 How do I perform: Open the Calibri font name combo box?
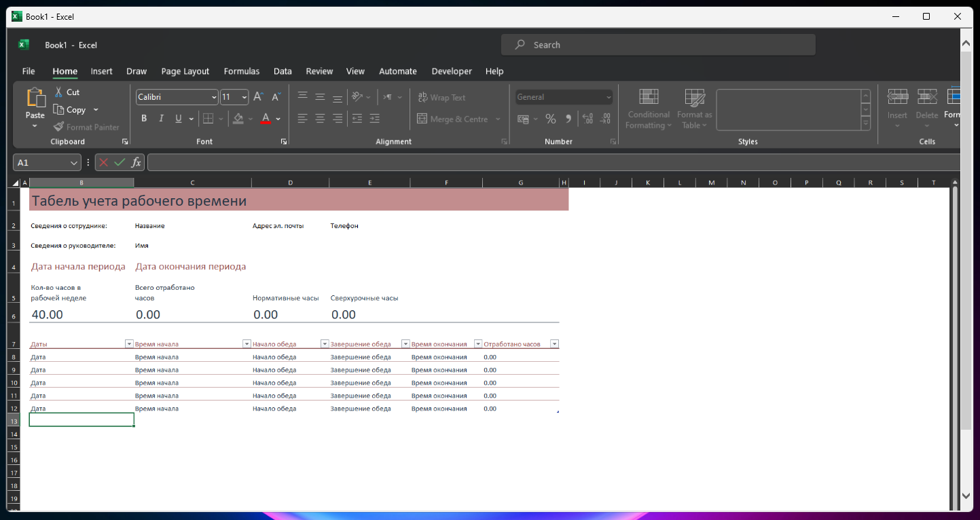pos(177,97)
